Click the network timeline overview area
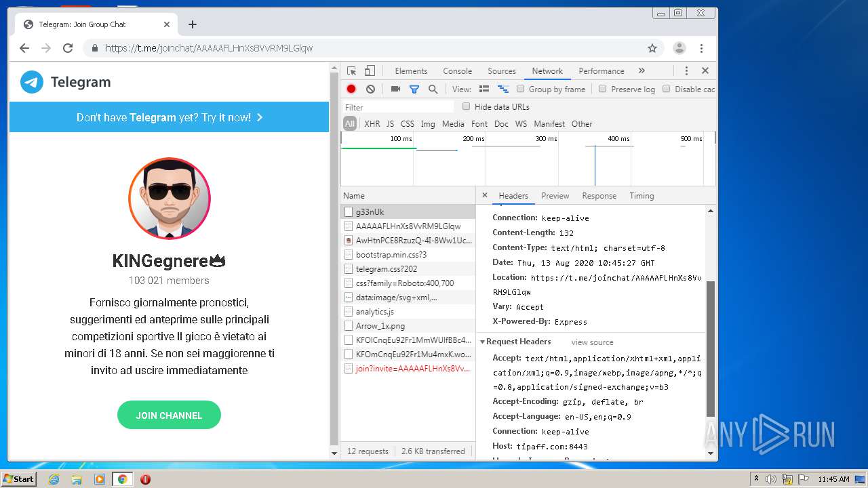This screenshot has height=488, width=868. click(528, 159)
